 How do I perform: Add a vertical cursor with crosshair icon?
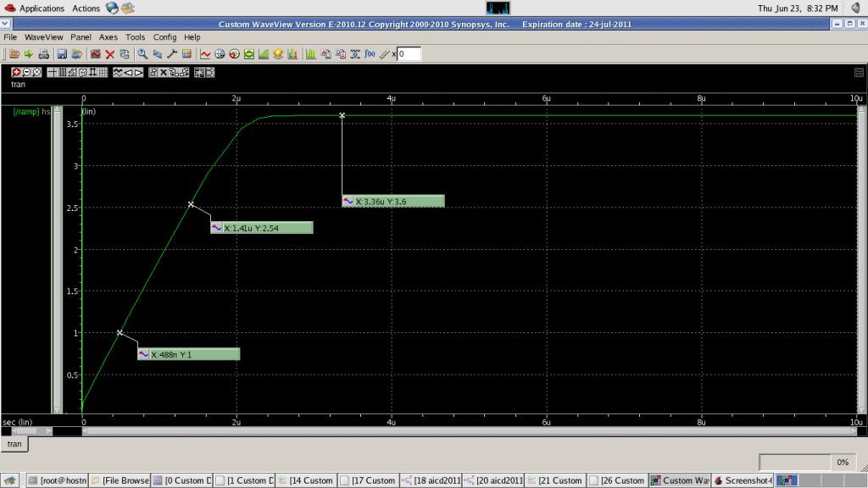point(52,73)
